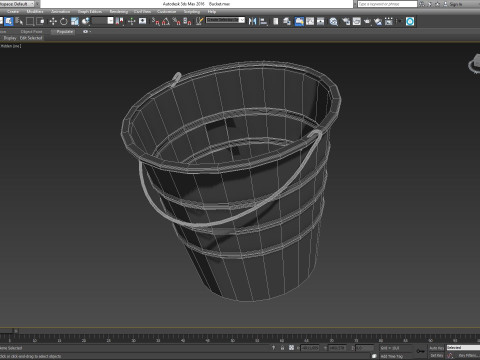
Task: Toggle Angle Snap
Action: [x=166, y=21]
